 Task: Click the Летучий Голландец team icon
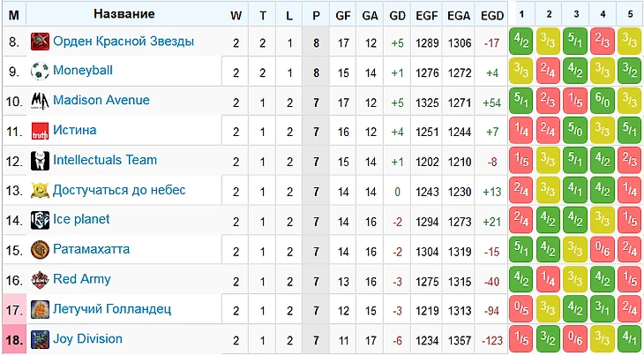pos(40,309)
